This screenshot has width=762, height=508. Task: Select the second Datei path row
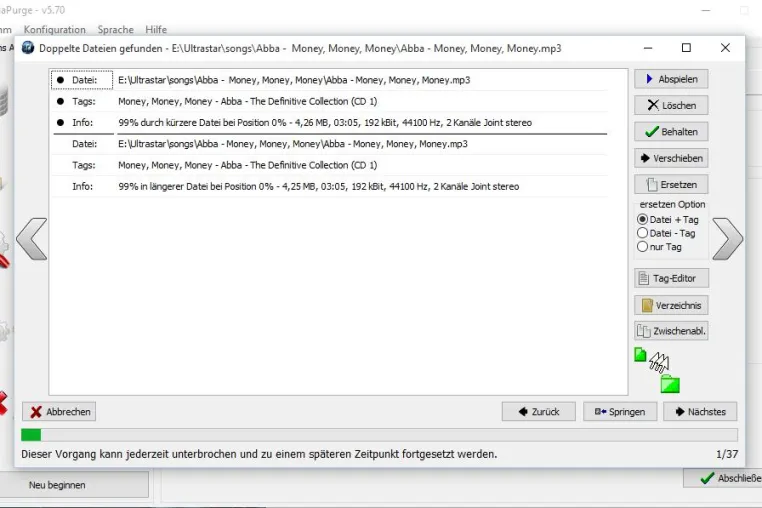tap(330, 144)
